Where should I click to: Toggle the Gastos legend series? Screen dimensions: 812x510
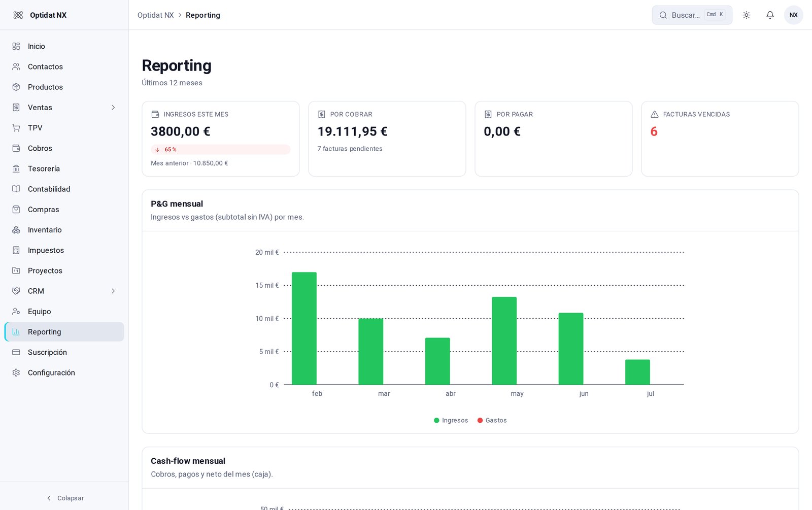coord(492,420)
